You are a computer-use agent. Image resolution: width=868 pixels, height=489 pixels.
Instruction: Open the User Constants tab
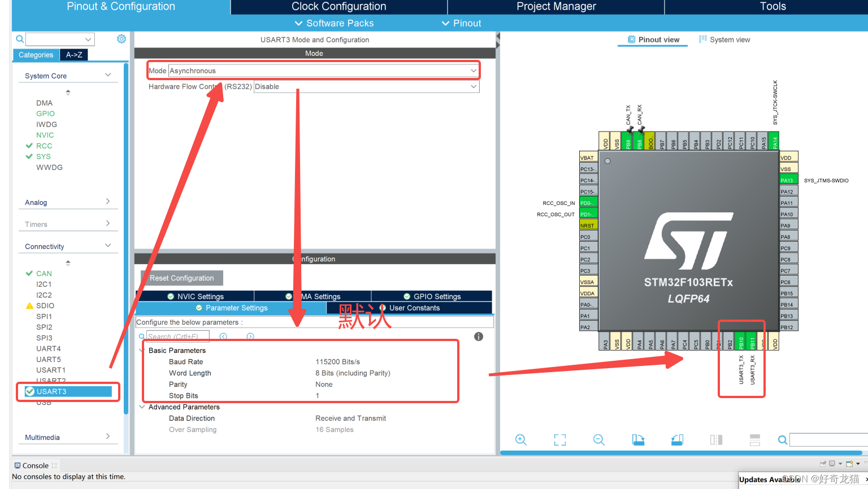[x=409, y=308]
